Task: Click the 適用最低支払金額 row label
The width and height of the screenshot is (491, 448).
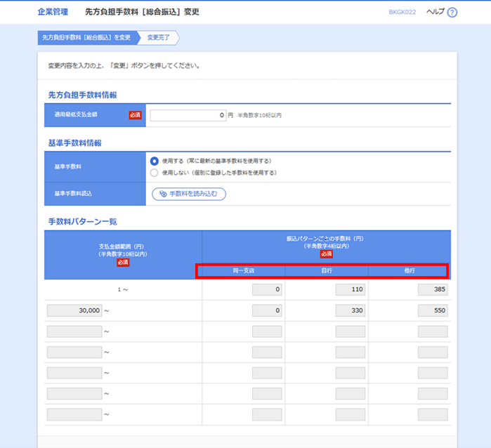Action: point(76,114)
